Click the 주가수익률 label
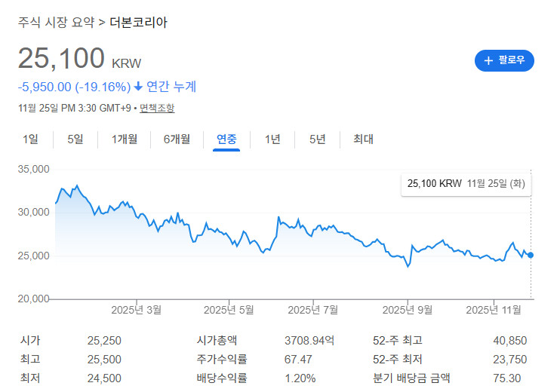The height and width of the screenshot is (392, 560). (221, 359)
